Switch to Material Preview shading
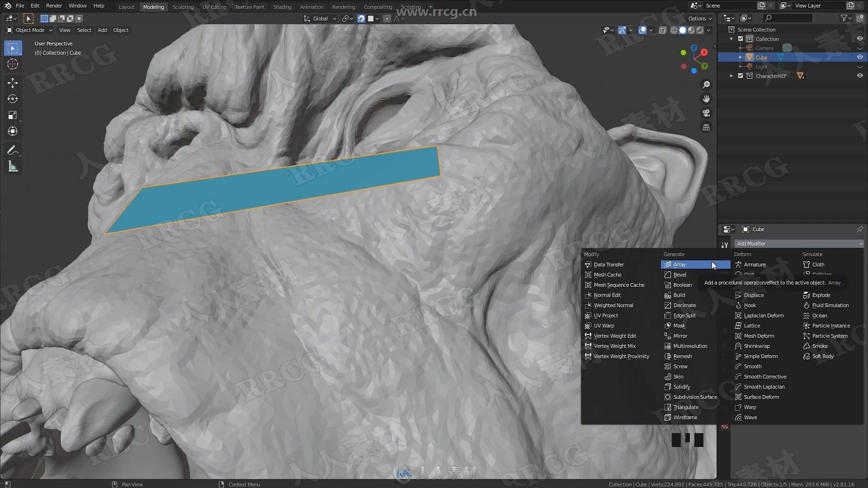Image resolution: width=868 pixels, height=488 pixels. tap(691, 30)
